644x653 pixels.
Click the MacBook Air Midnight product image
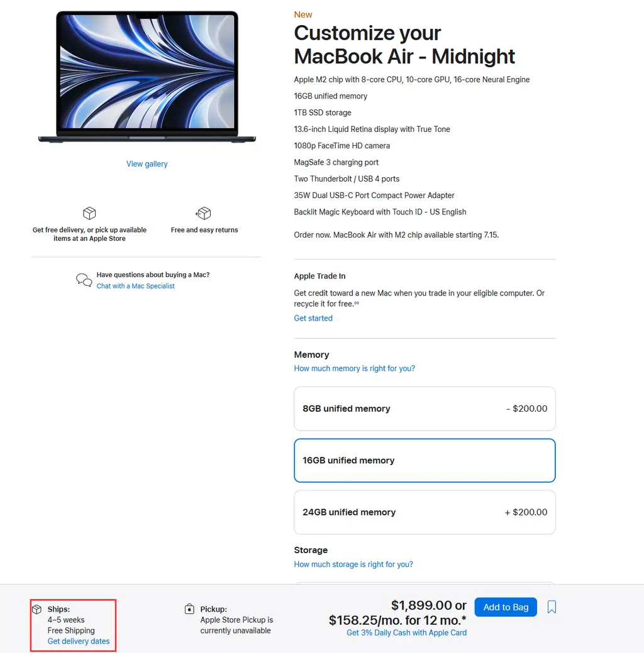[147, 77]
